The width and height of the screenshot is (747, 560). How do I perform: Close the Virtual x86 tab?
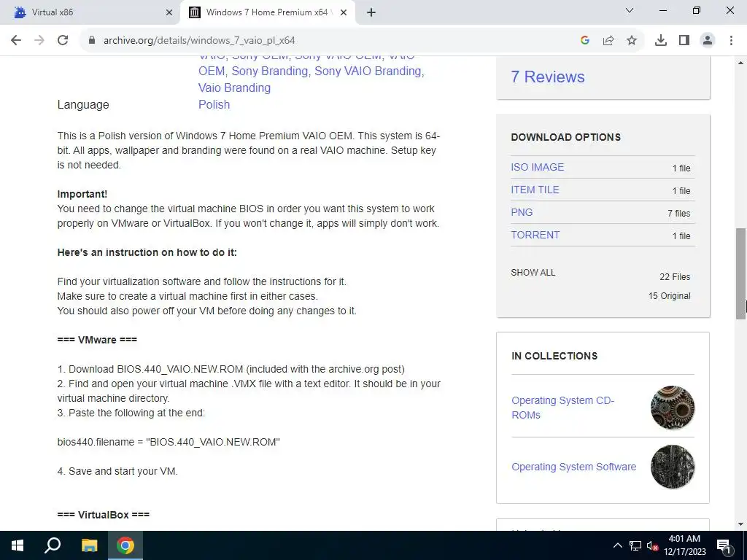(x=169, y=12)
